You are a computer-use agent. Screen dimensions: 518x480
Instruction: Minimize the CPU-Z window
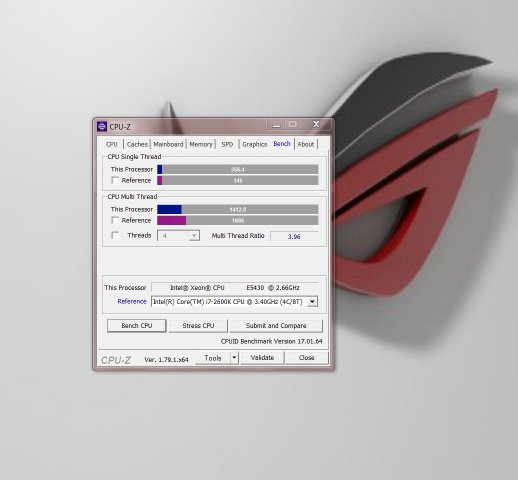pos(276,125)
